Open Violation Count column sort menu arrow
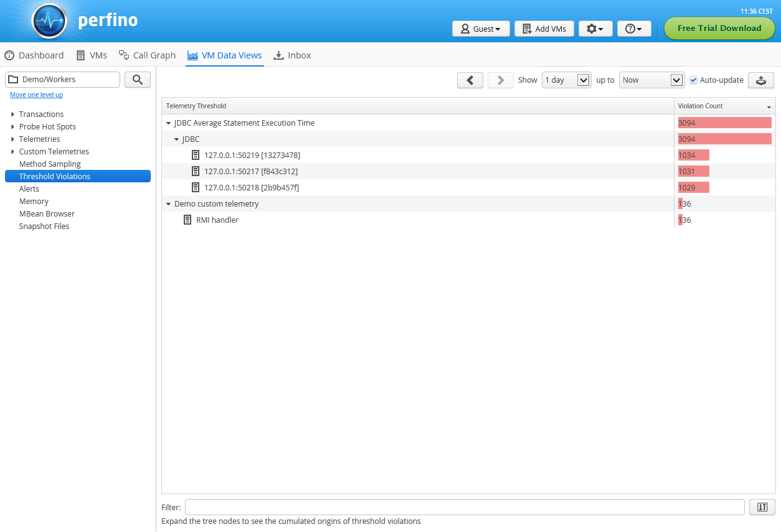 pos(769,107)
